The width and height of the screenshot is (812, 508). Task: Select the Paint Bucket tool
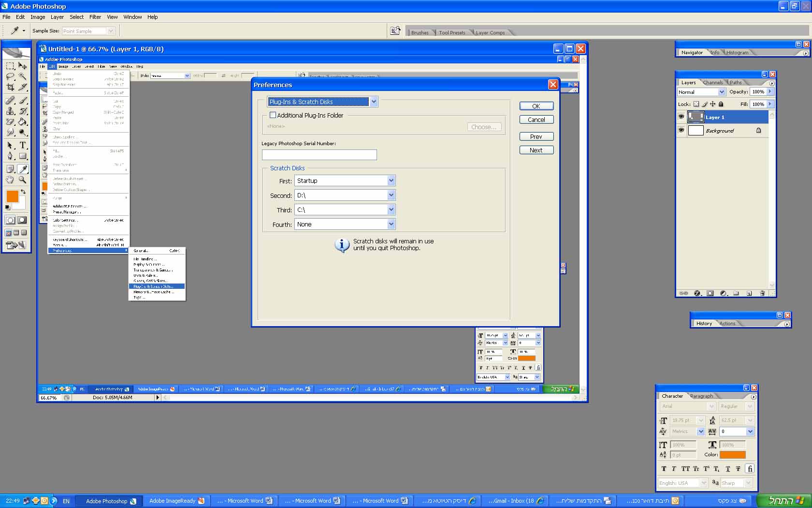23,121
